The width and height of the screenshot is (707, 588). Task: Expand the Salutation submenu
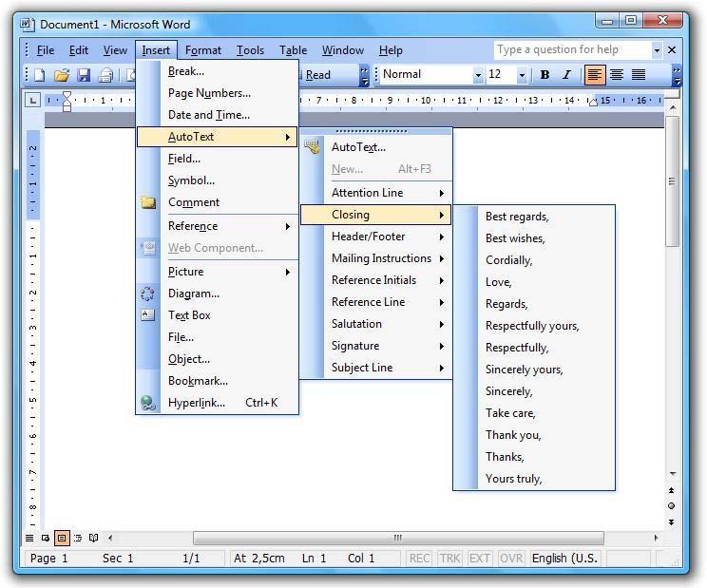[376, 324]
